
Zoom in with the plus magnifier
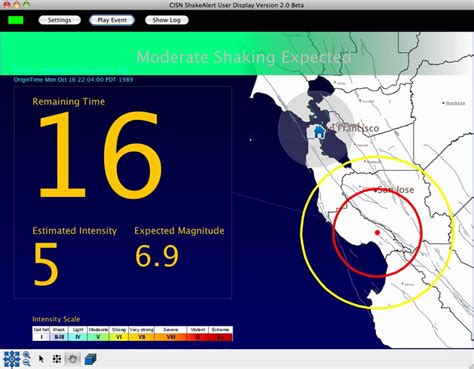coord(26,355)
